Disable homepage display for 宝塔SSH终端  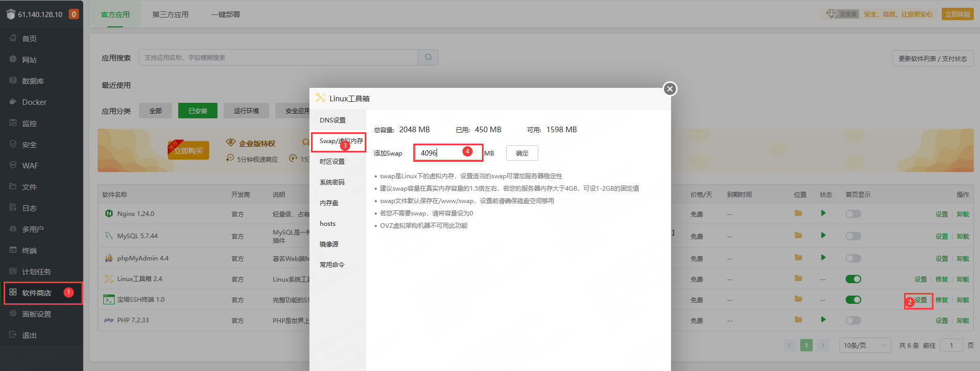(853, 300)
